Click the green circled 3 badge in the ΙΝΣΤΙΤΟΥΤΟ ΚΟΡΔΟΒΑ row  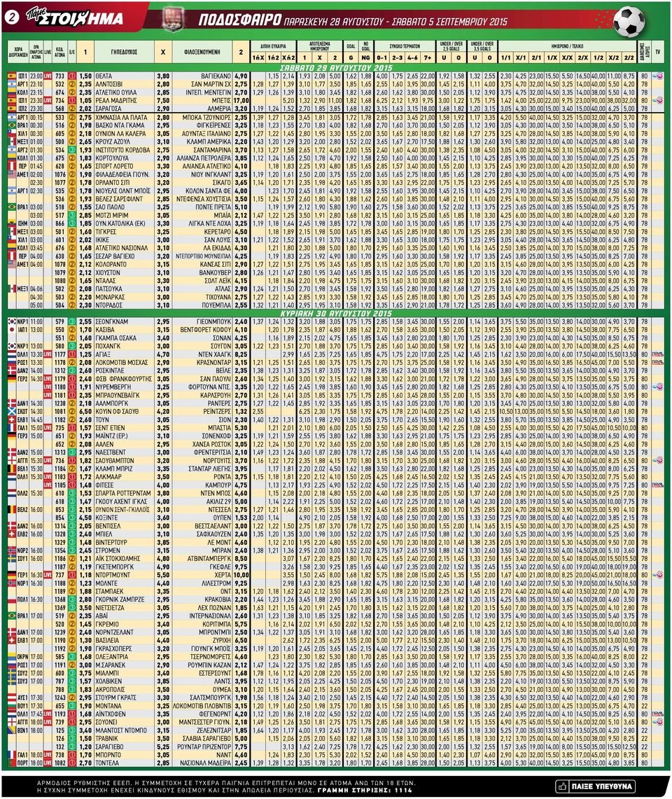[72, 150]
